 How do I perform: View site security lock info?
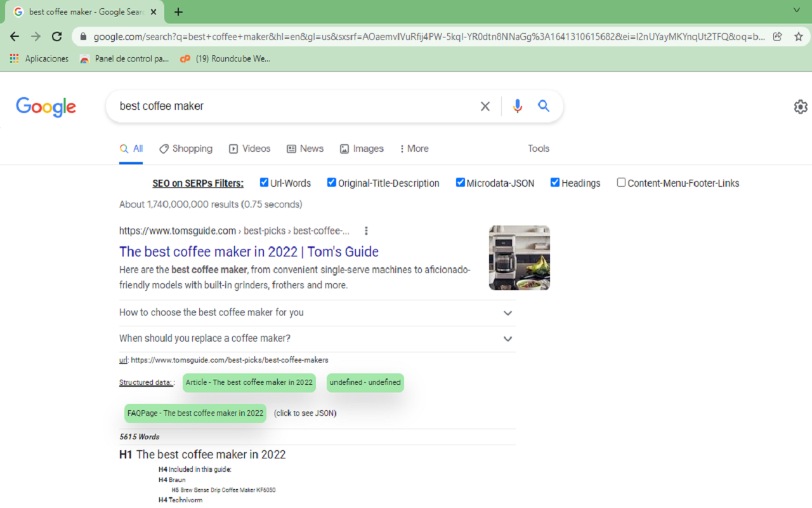[x=83, y=37]
